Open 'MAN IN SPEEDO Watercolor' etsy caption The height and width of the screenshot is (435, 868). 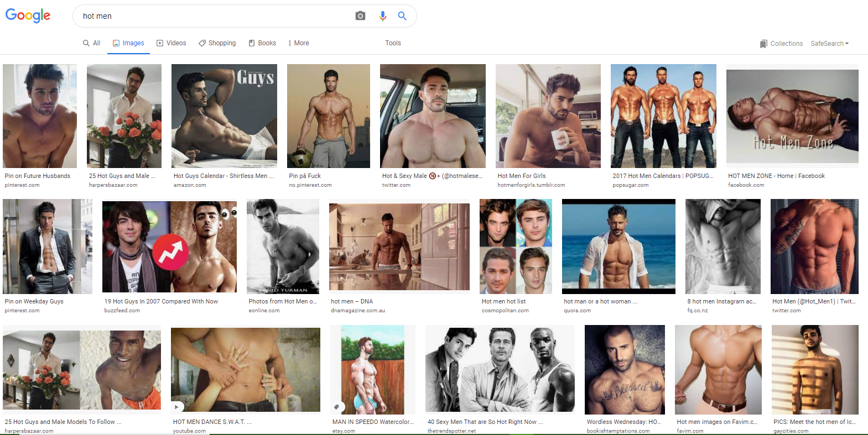point(373,422)
